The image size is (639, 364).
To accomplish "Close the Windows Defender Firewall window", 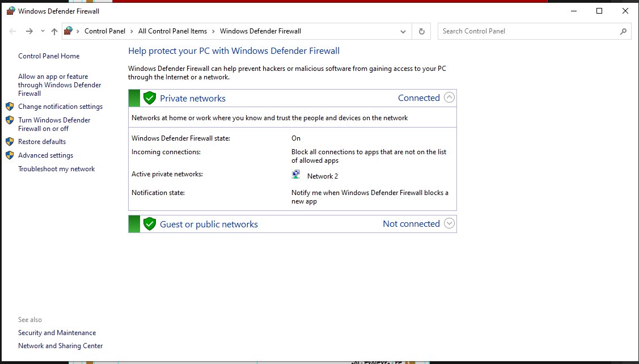I will (625, 11).
